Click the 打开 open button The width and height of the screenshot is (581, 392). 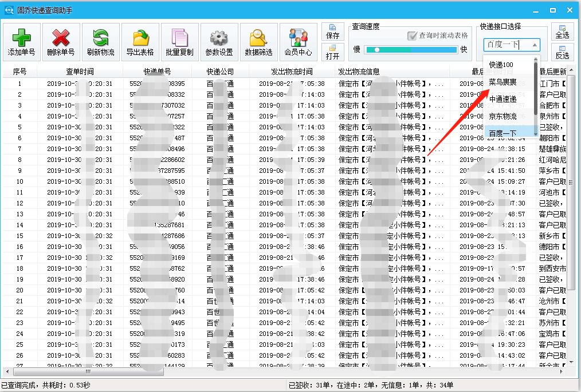click(332, 52)
